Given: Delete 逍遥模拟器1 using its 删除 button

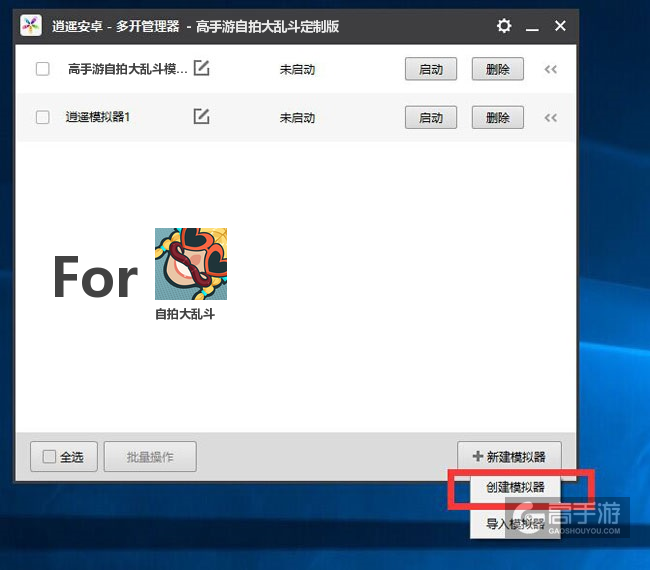Looking at the screenshot, I should click(x=497, y=117).
